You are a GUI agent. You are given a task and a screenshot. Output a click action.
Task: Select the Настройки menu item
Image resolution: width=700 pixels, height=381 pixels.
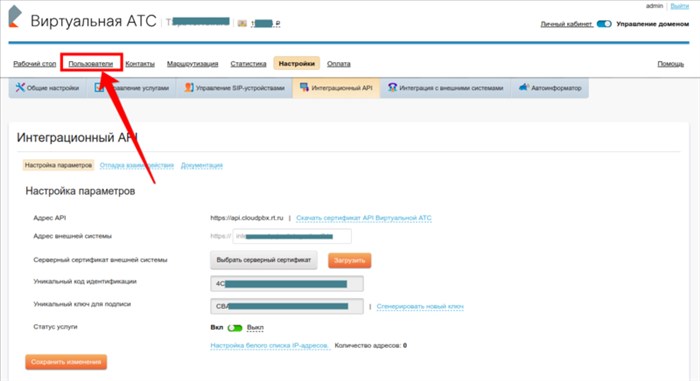296,64
